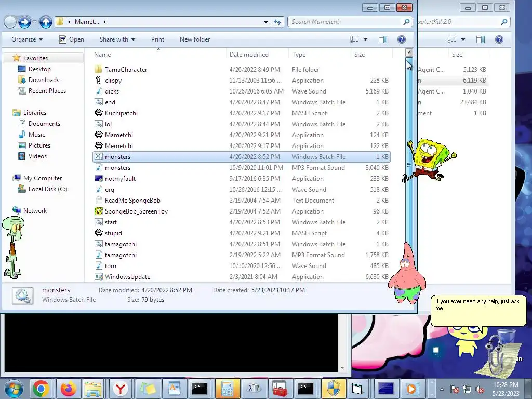Open the Organize dropdown menu

pos(27,39)
